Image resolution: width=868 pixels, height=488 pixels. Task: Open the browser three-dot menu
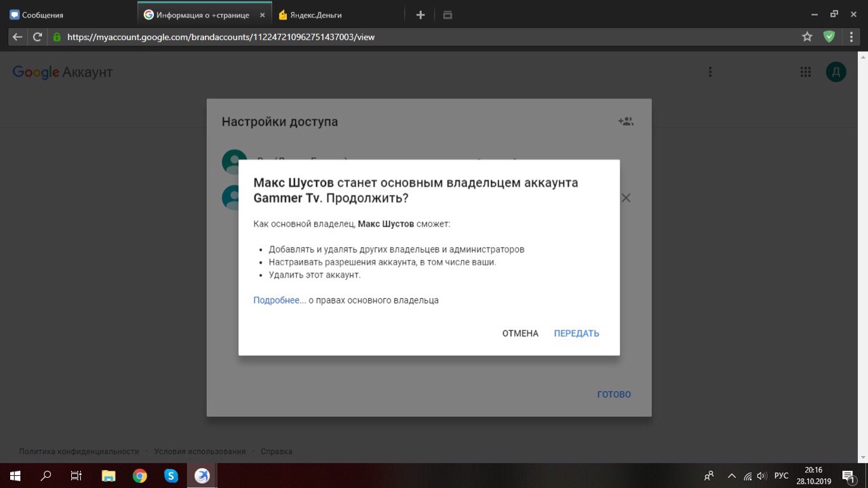click(851, 37)
